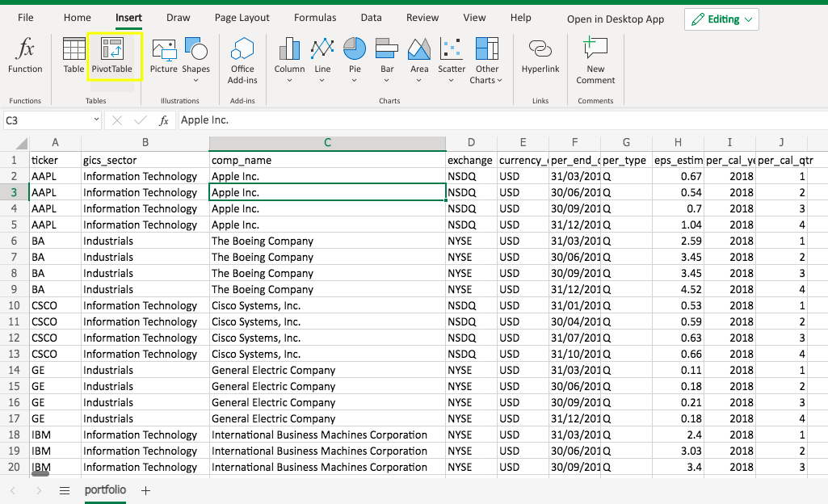
Task: Expand the Shapes dropdown
Action: pos(195,80)
